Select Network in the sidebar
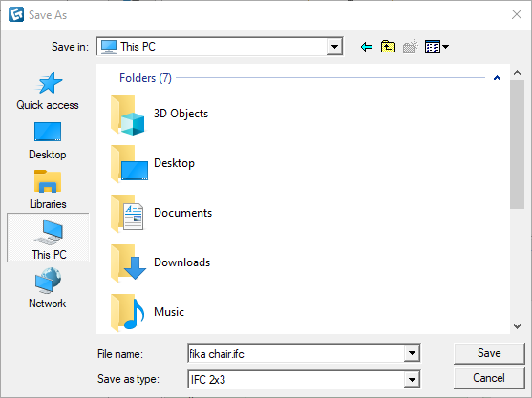The width and height of the screenshot is (532, 398). 48,288
